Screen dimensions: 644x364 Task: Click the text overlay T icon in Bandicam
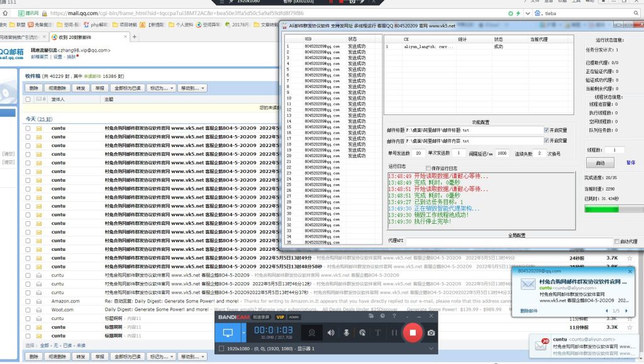coord(379,333)
